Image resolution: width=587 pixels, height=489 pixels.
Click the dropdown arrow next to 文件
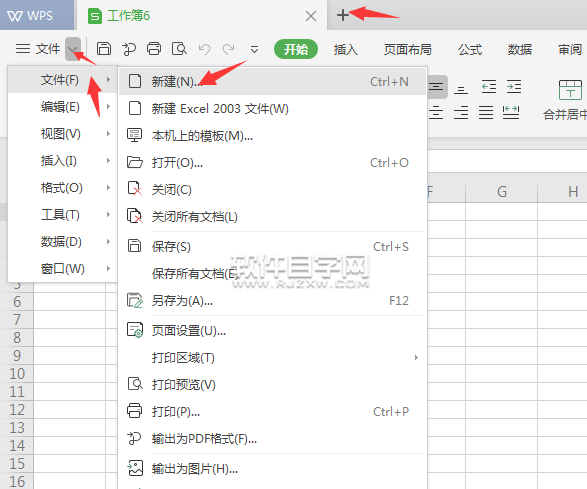click(73, 49)
